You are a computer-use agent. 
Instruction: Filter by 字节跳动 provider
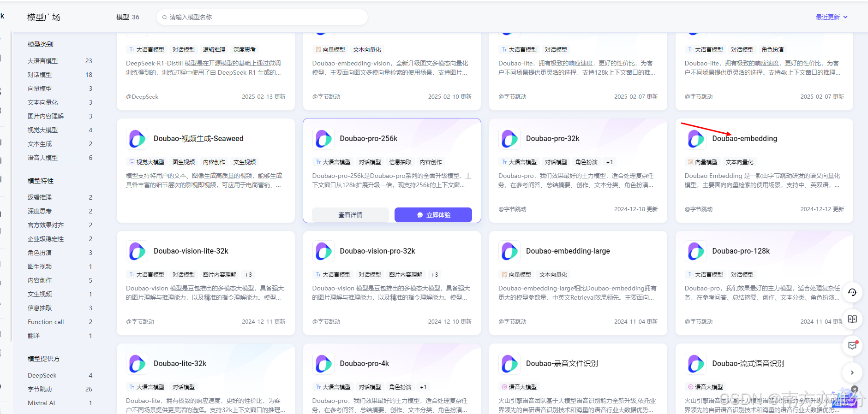pos(60,389)
